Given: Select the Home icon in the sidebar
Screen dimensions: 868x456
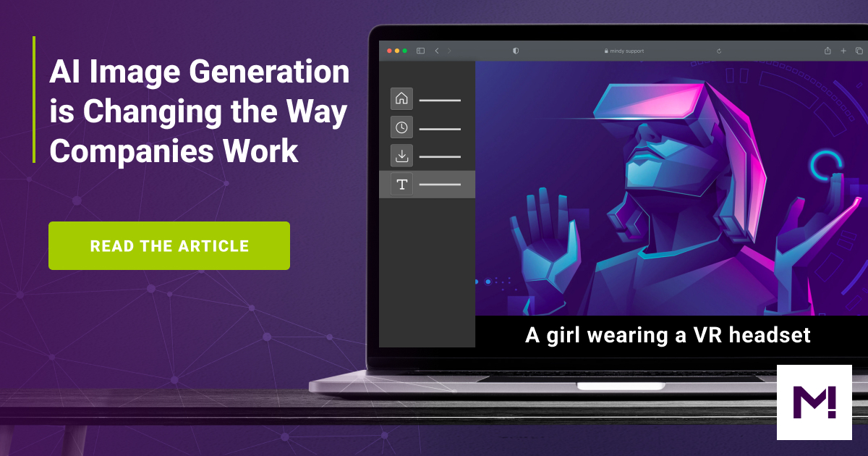Looking at the screenshot, I should click(401, 98).
